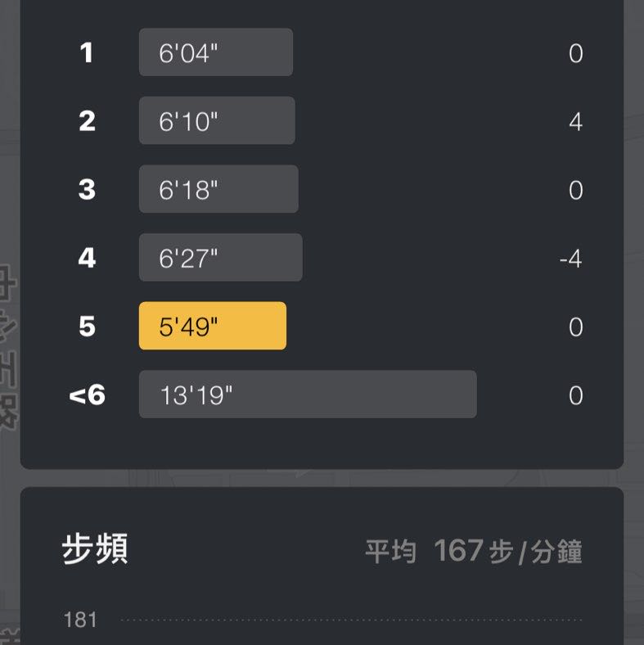Select the long 13'19" pace bar

click(308, 395)
